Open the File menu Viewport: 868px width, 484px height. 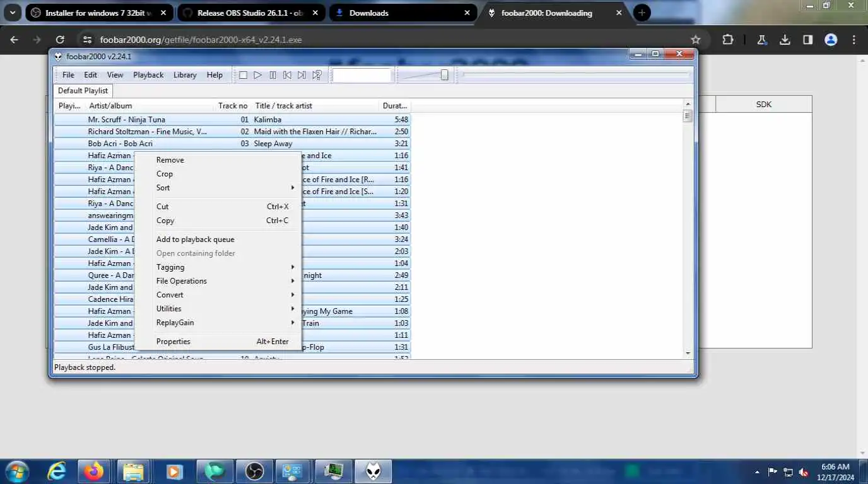(68, 75)
